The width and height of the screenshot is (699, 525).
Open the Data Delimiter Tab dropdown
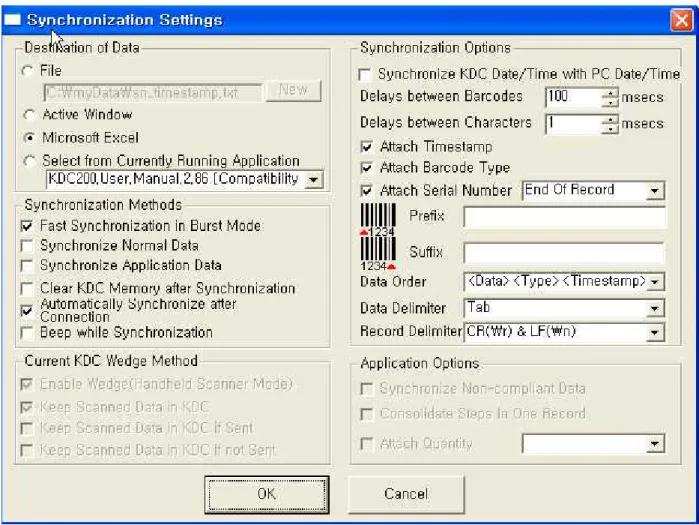654,308
